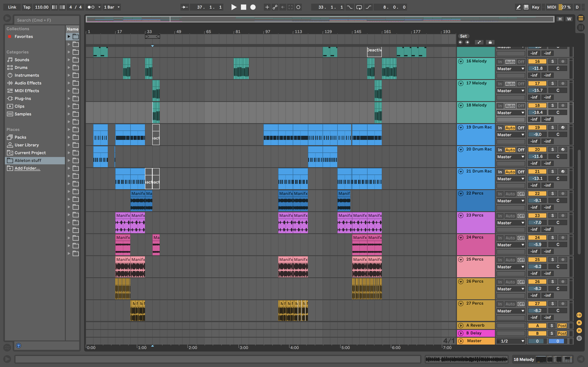
Task: Click the Add Folder link
Action: point(27,168)
